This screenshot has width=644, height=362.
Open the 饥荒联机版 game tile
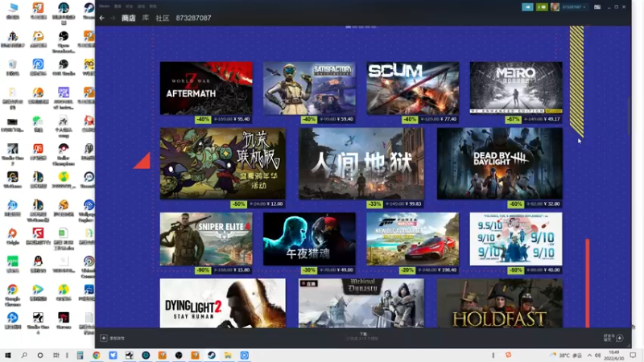(x=223, y=163)
